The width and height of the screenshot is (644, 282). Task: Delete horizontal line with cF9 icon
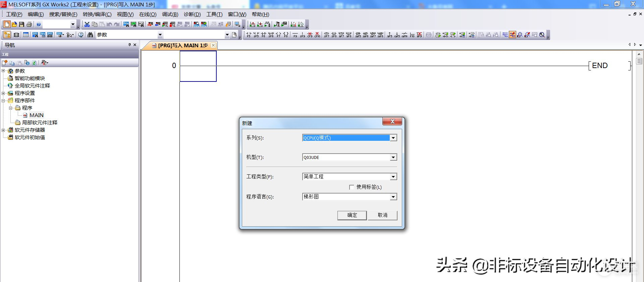tap(310, 35)
